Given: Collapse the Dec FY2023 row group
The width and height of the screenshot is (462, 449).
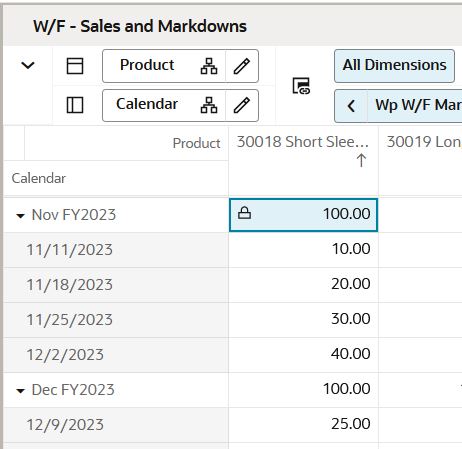Looking at the screenshot, I should click(x=20, y=391).
